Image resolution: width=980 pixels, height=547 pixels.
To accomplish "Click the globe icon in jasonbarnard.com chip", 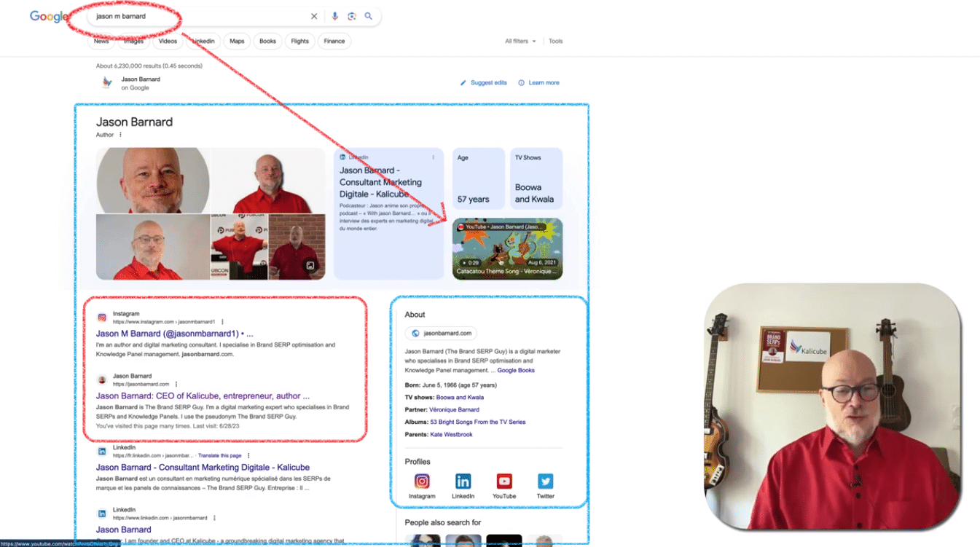I will (x=415, y=334).
